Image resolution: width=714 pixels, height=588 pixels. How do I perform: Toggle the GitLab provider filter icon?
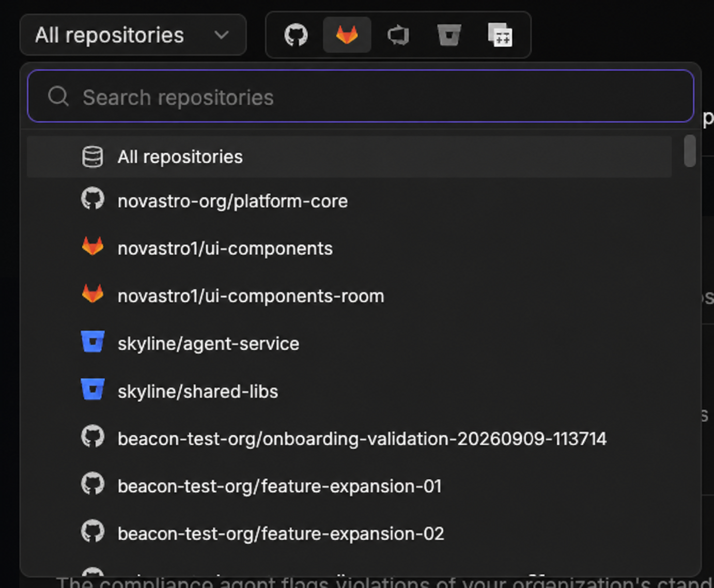tap(347, 35)
